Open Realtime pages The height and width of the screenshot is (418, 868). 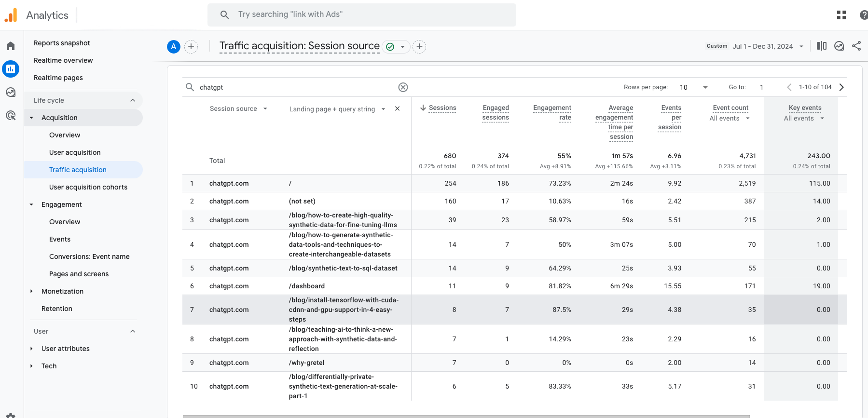[x=58, y=78]
